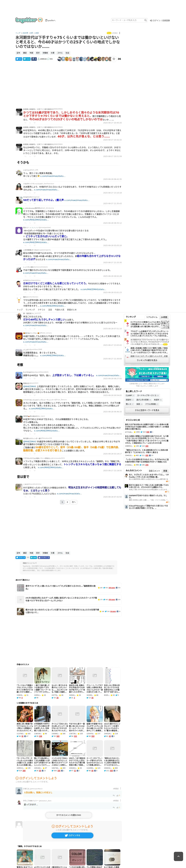186x868 pixels.
Task: Click the comment count 55 icon
Action: pos(50,59)
